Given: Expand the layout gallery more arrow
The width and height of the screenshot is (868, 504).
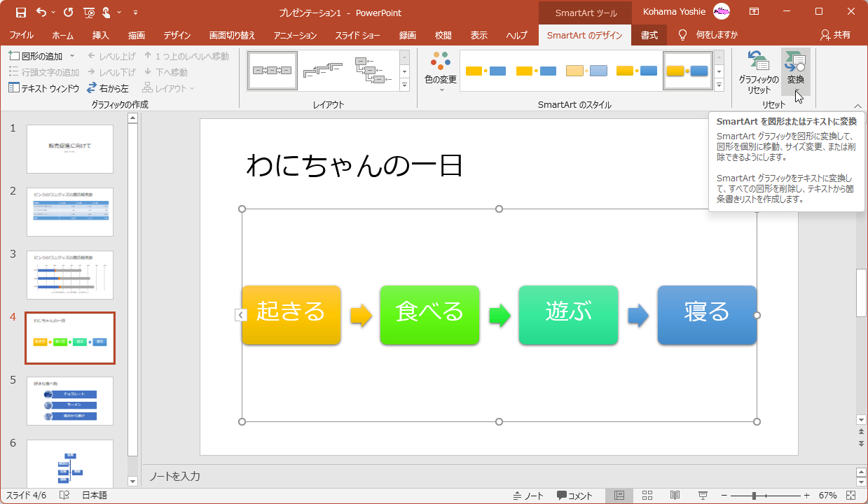Looking at the screenshot, I should click(404, 85).
